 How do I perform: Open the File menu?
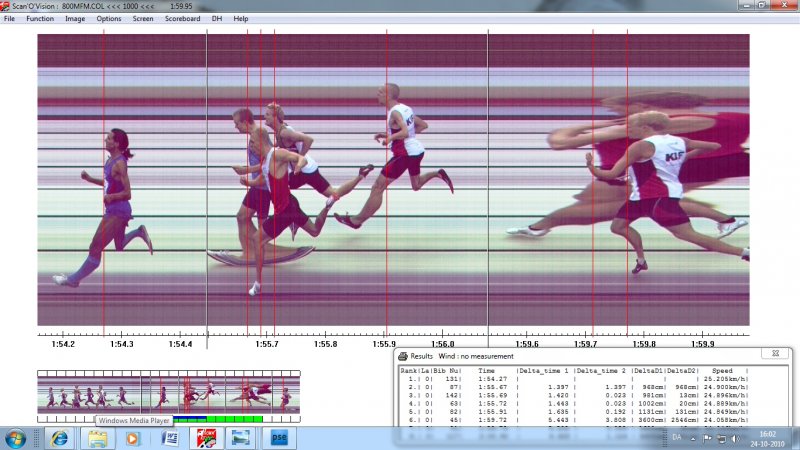(x=10, y=19)
